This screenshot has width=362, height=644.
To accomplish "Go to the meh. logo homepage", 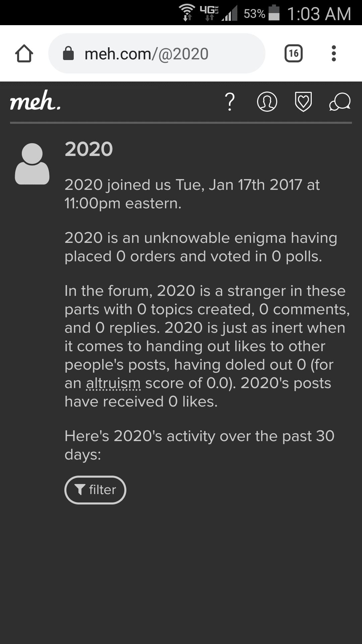I will [35, 101].
